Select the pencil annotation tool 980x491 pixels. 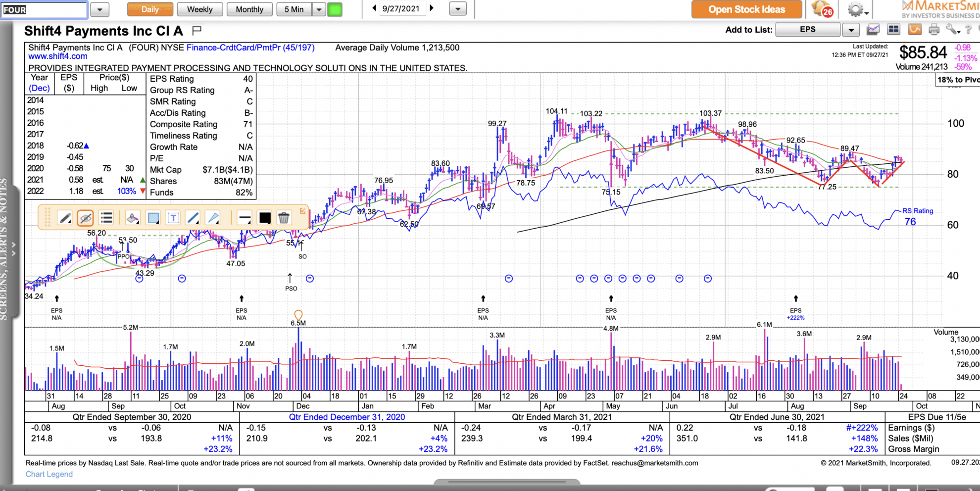pyautogui.click(x=65, y=218)
